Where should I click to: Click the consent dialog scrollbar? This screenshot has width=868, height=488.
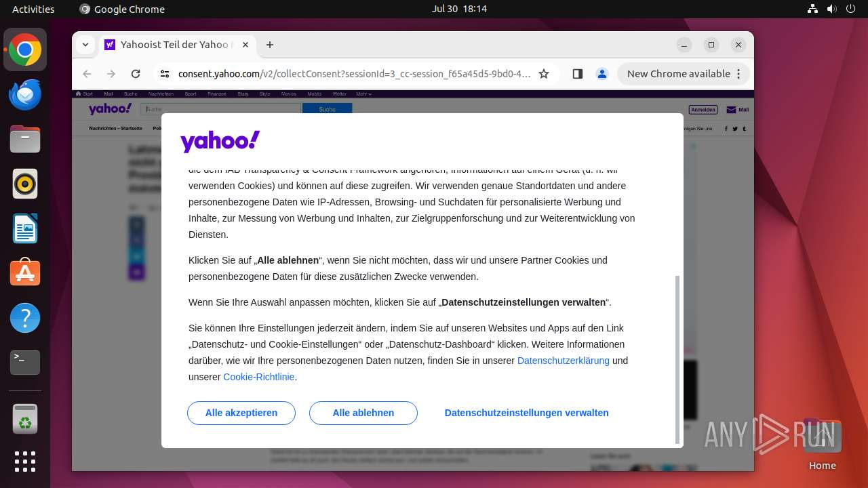click(x=677, y=359)
